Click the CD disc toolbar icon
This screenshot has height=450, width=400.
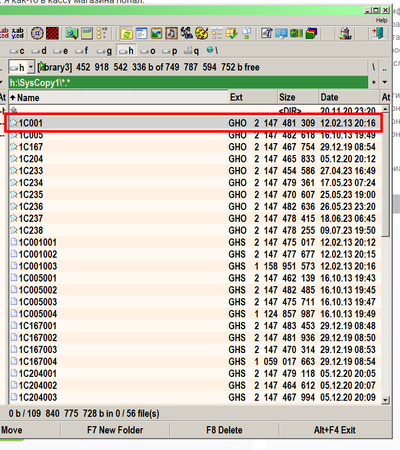click(37, 33)
